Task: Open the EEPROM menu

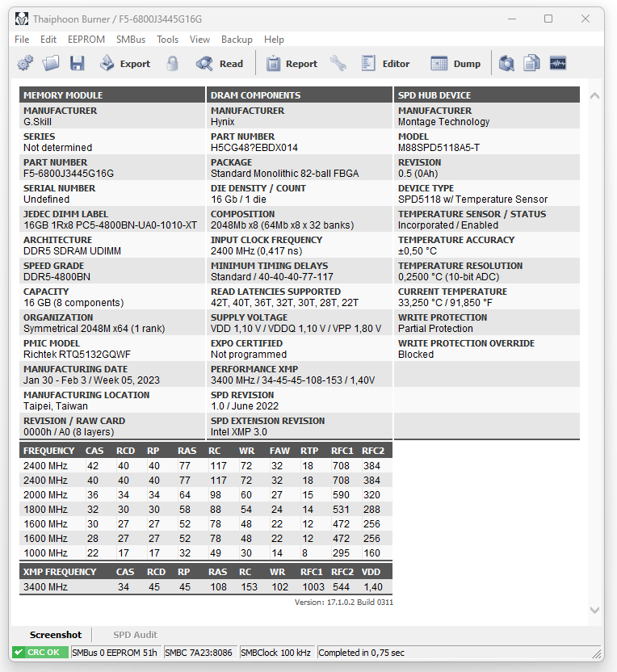Action: [86, 40]
